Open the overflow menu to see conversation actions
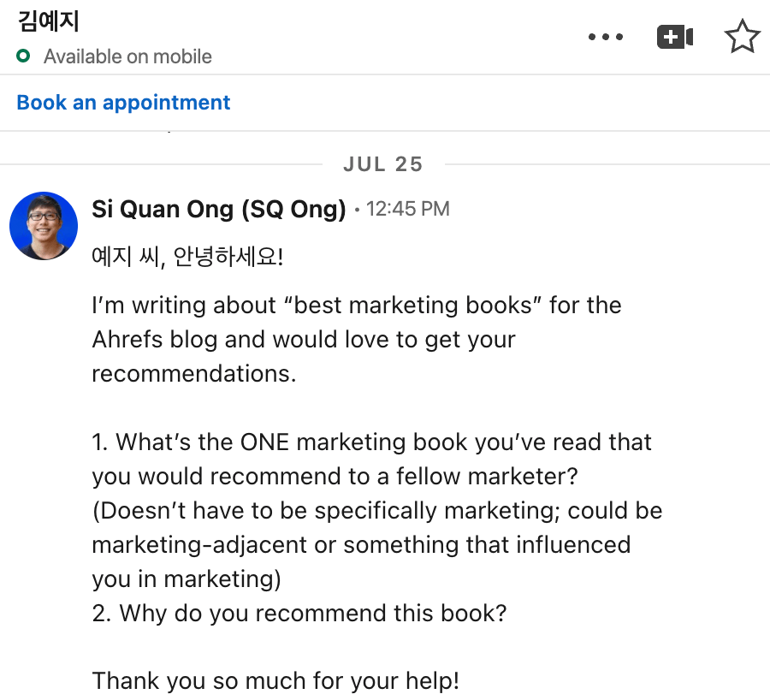The image size is (770, 700). (606, 36)
